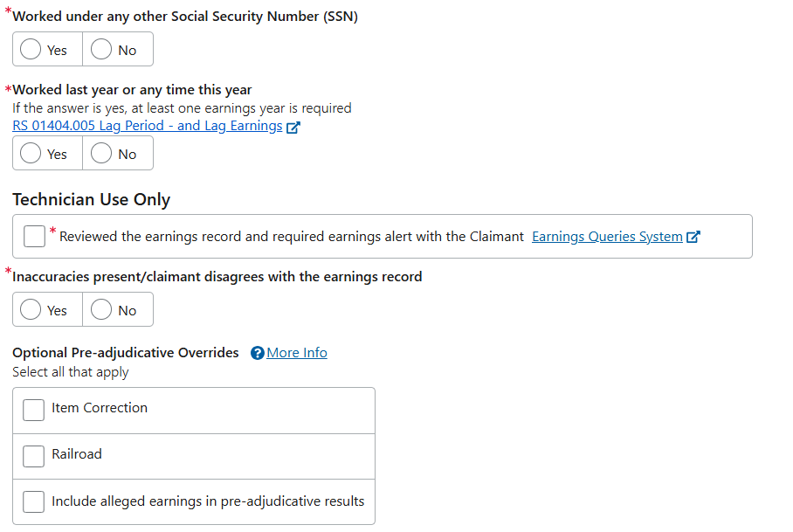Enable the Item Correction override checkbox
The height and width of the screenshot is (532, 793).
click(x=34, y=410)
